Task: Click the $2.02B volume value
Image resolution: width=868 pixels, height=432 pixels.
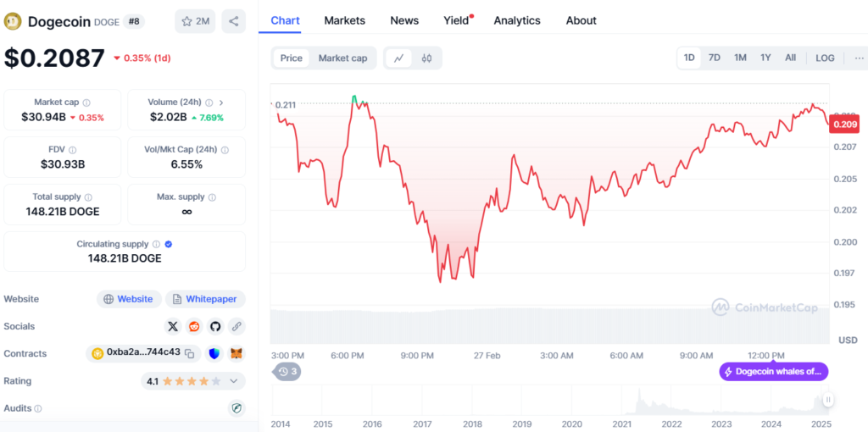Action: (x=169, y=117)
